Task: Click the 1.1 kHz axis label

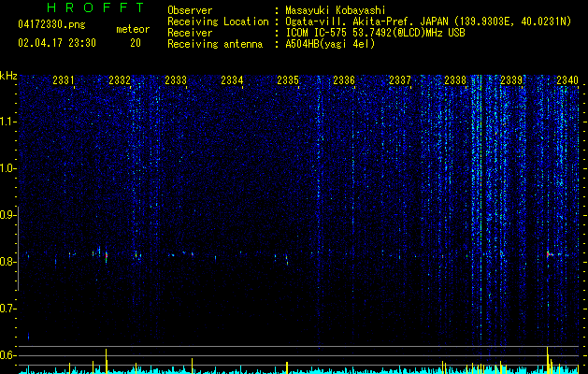Action: click(7, 122)
